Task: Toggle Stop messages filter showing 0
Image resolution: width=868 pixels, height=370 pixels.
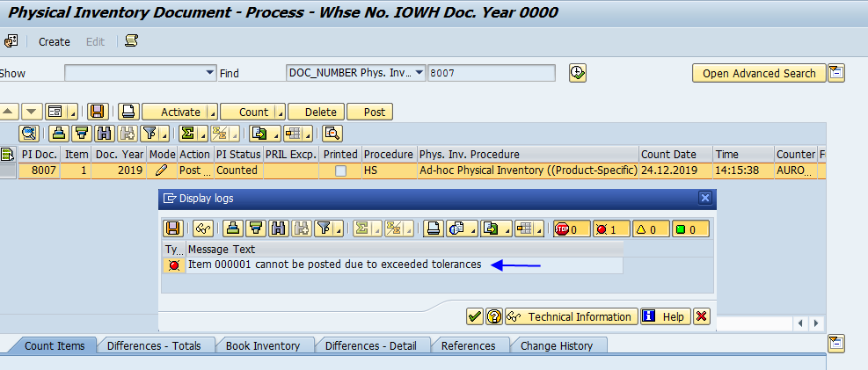Action: point(572,229)
